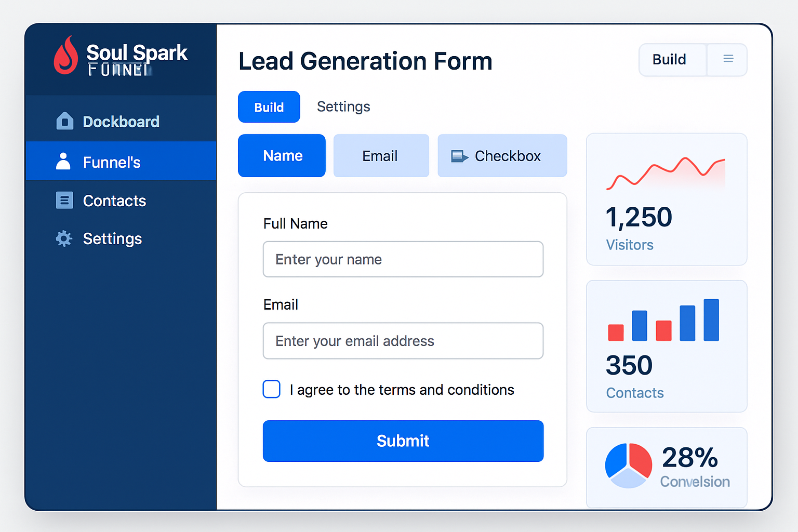Click the Contacts list icon

coord(64,200)
